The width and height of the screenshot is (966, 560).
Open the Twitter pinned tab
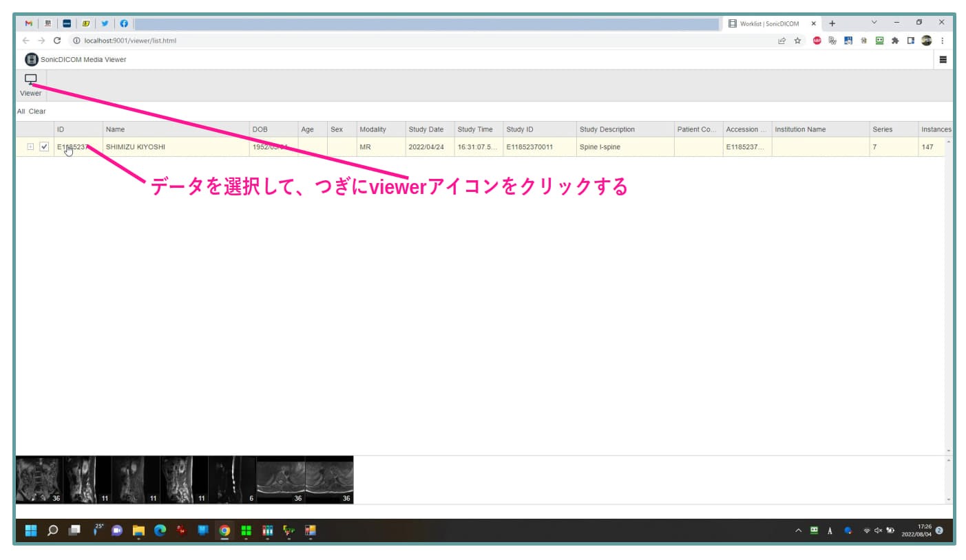click(x=105, y=23)
